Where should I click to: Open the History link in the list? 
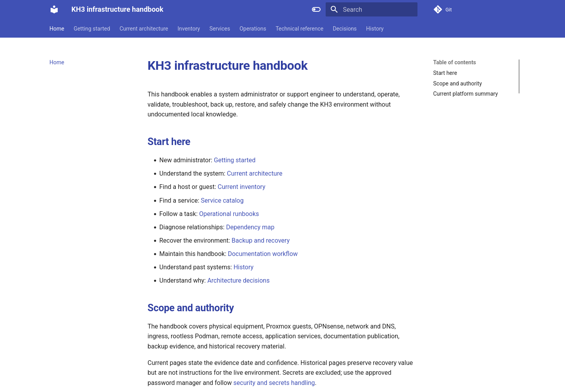click(x=244, y=267)
